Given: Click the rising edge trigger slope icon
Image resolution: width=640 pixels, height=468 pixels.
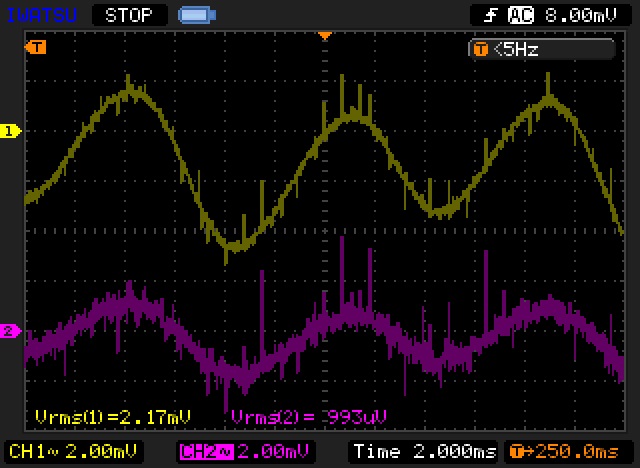Looking at the screenshot, I should [x=491, y=16].
